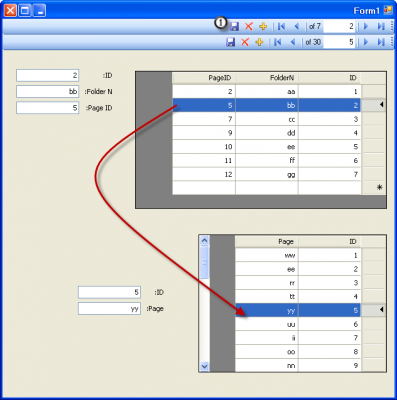This screenshot has width=397, height=400.
Task: Click the save disk icon in the 'of 7' navigator
Action: (235, 26)
